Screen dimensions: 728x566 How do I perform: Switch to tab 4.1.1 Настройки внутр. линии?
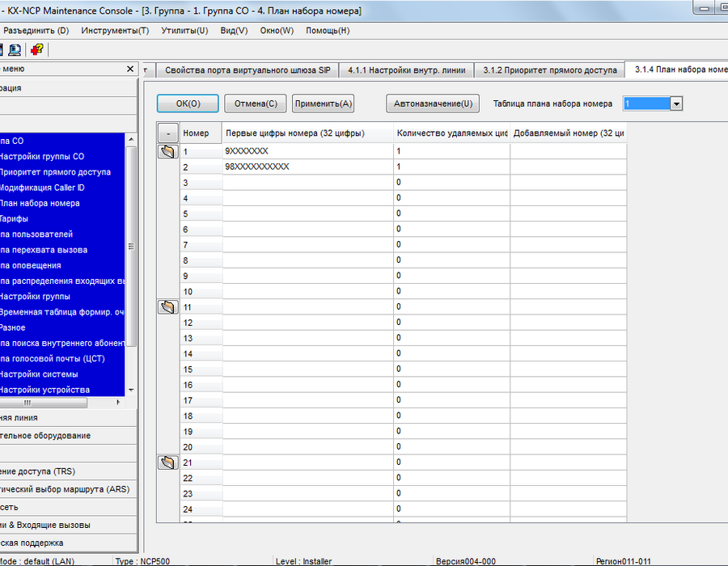[406, 70]
